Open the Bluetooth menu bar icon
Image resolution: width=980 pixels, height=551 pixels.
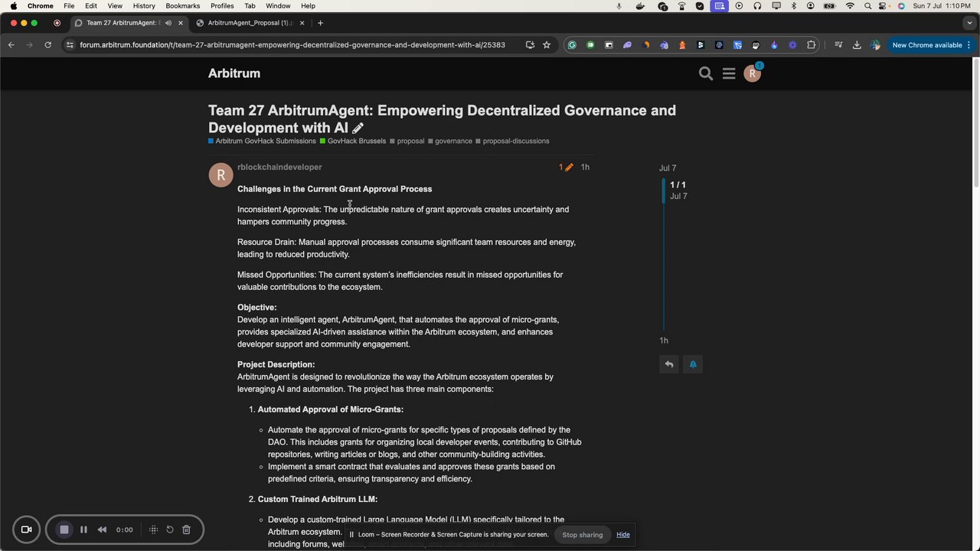click(x=794, y=6)
